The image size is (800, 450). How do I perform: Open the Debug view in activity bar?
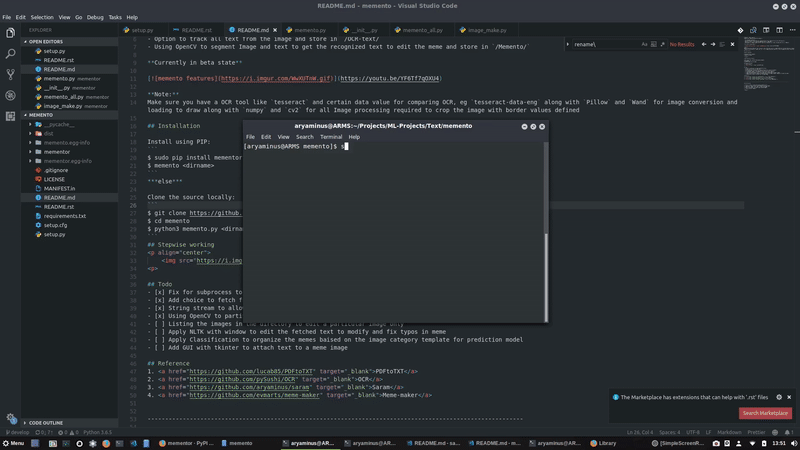tap(10, 95)
